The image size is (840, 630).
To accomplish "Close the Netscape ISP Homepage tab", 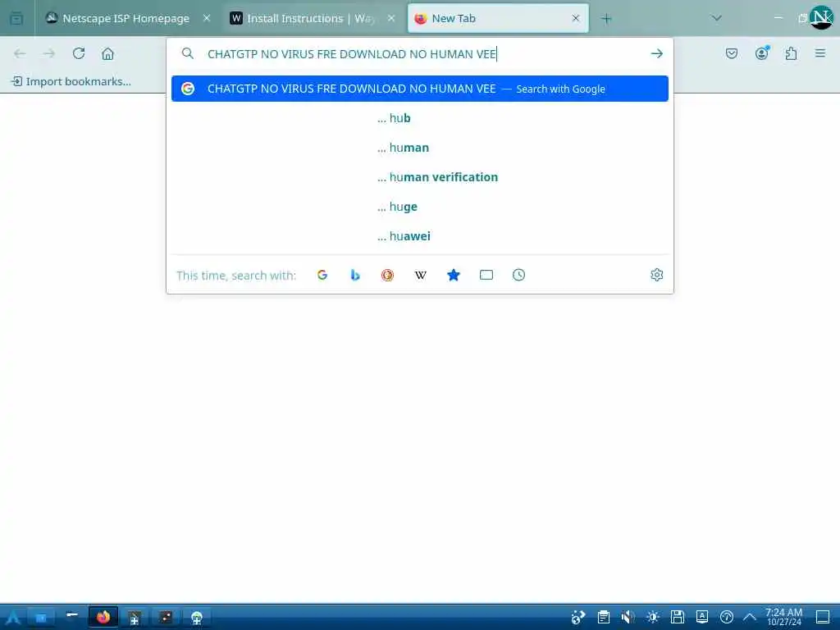I will pos(207,18).
